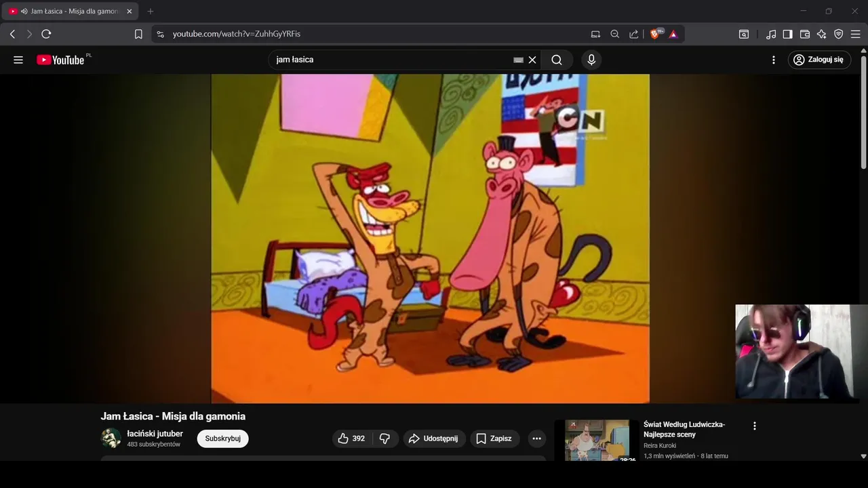Open the on-screen keyboard icon in search

(519, 60)
